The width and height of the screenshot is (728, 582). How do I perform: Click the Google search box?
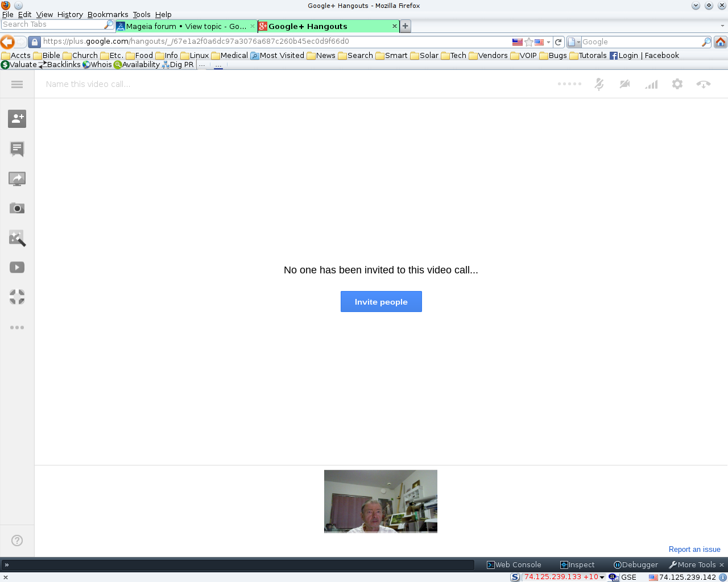pos(641,42)
